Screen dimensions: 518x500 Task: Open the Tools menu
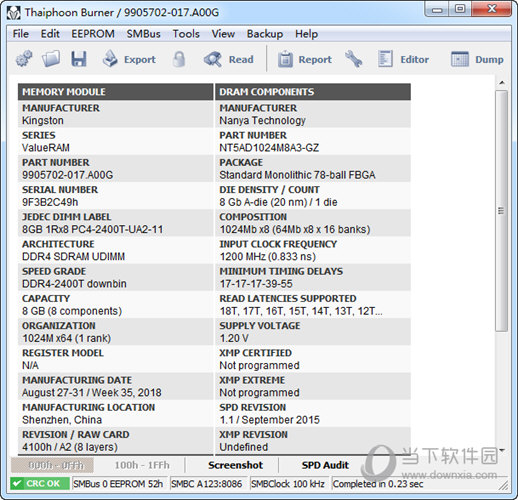(186, 34)
